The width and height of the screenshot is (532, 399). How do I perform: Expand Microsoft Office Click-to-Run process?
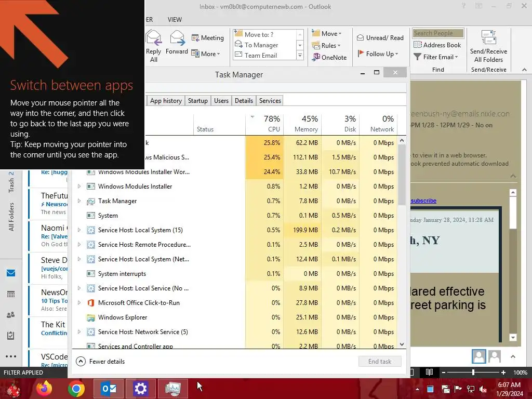point(79,303)
